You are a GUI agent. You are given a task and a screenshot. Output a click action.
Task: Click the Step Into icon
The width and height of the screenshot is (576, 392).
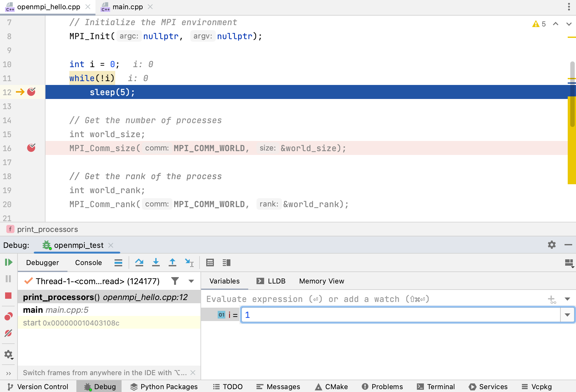point(156,262)
